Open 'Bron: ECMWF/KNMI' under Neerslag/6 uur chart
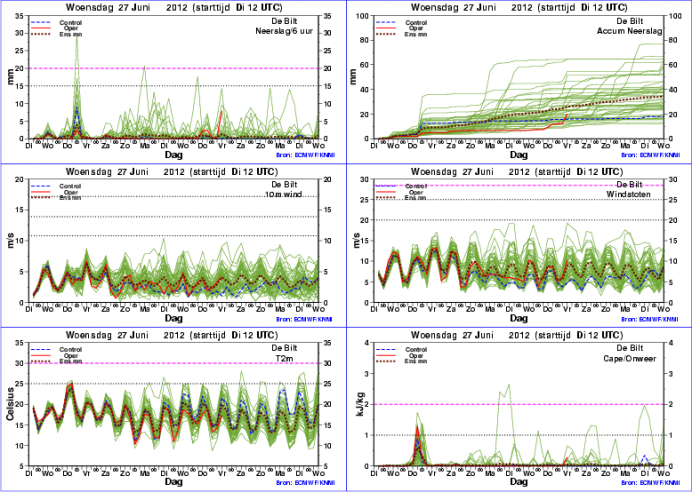 (304, 155)
